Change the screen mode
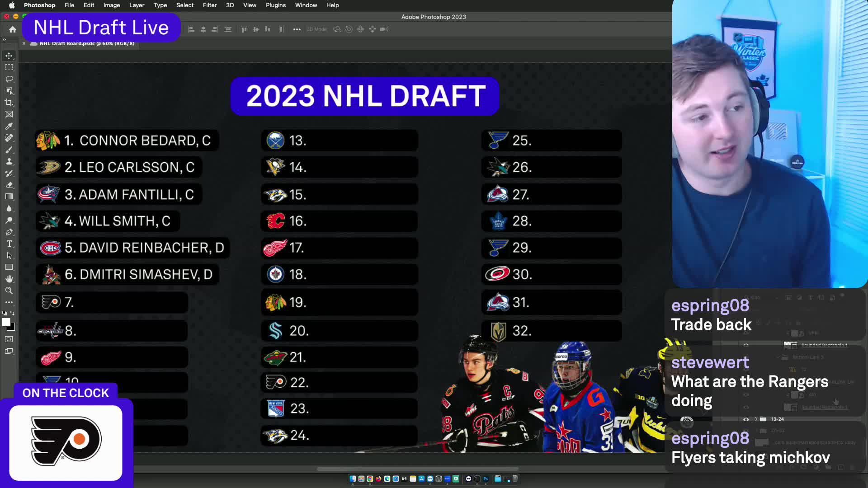Screen dimensions: 868x488 pos(9,351)
